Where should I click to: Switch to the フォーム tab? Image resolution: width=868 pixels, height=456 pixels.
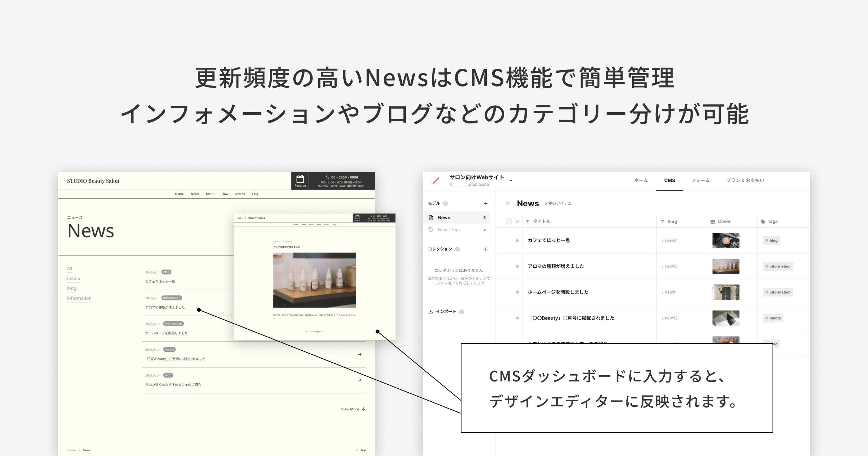tap(701, 180)
